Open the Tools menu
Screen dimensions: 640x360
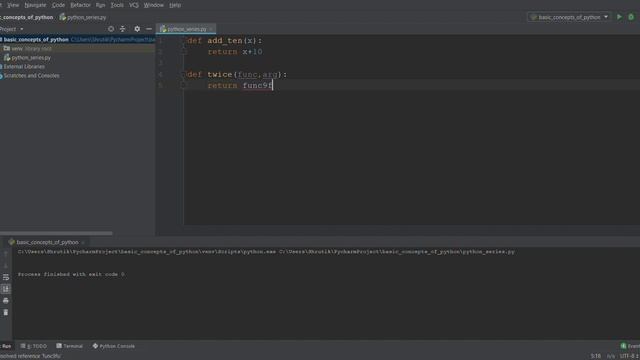click(x=117, y=5)
